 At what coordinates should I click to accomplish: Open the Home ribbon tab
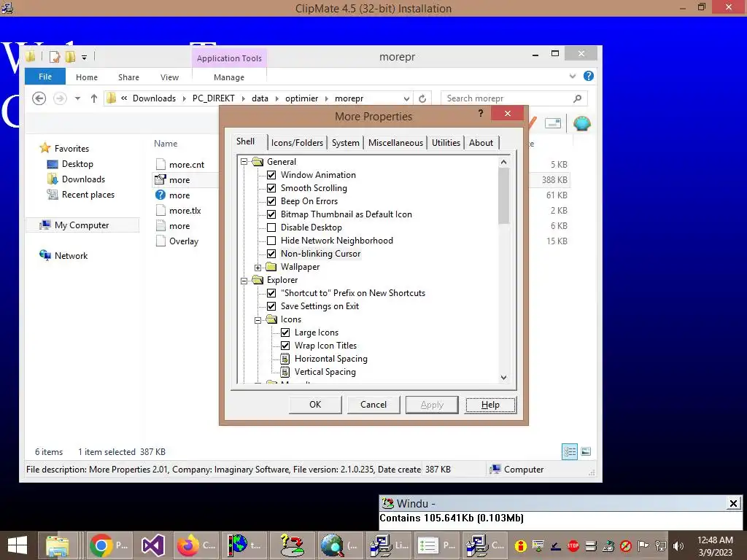point(87,77)
